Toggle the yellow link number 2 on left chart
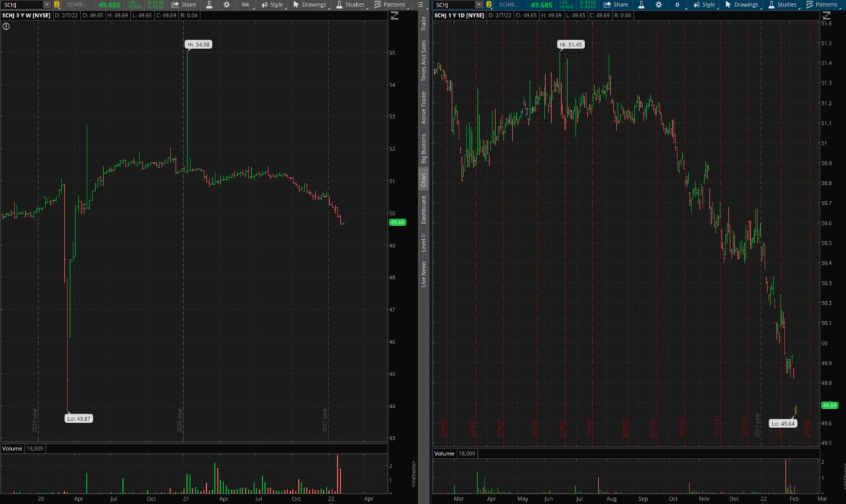This screenshot has height=504, width=846. 57,5
